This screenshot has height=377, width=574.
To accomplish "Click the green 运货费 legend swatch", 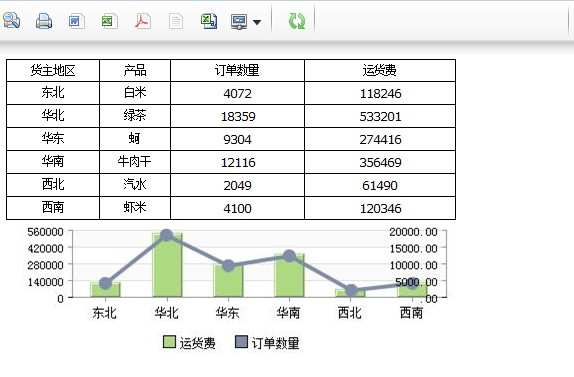I will [169, 341].
